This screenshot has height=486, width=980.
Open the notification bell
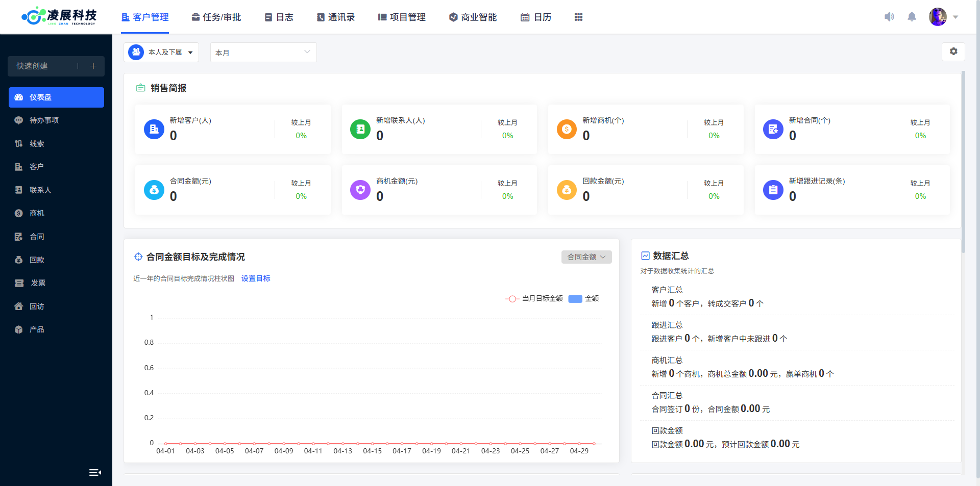(x=912, y=17)
